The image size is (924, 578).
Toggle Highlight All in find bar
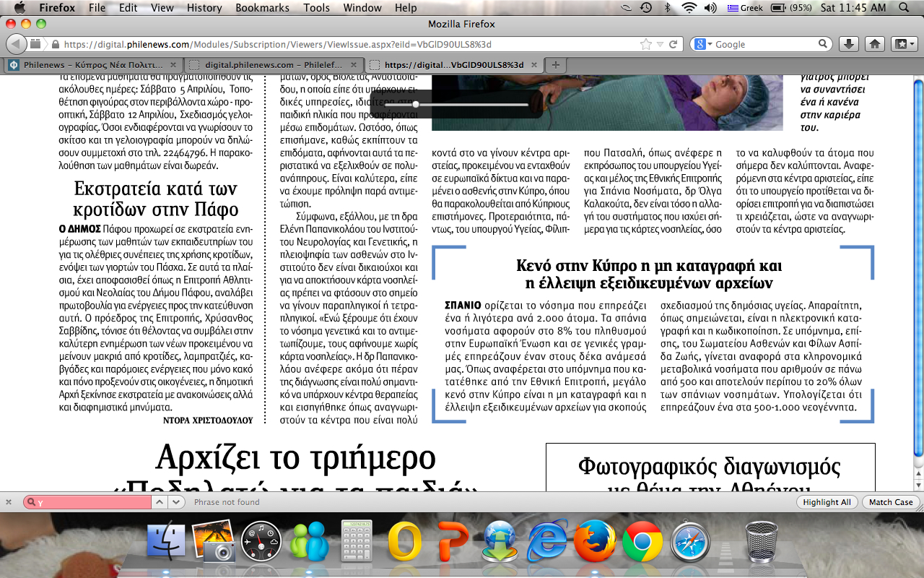[826, 502]
